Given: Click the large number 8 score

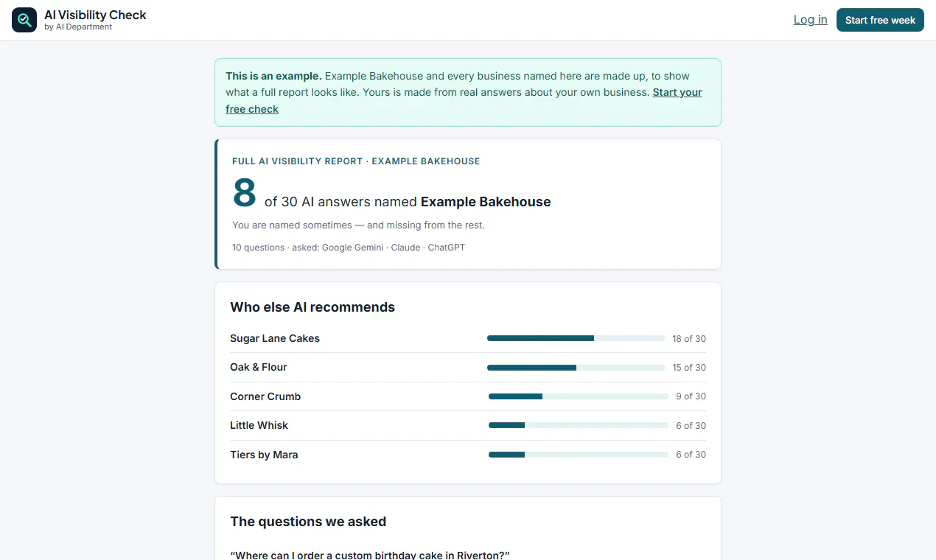Looking at the screenshot, I should coord(244,193).
